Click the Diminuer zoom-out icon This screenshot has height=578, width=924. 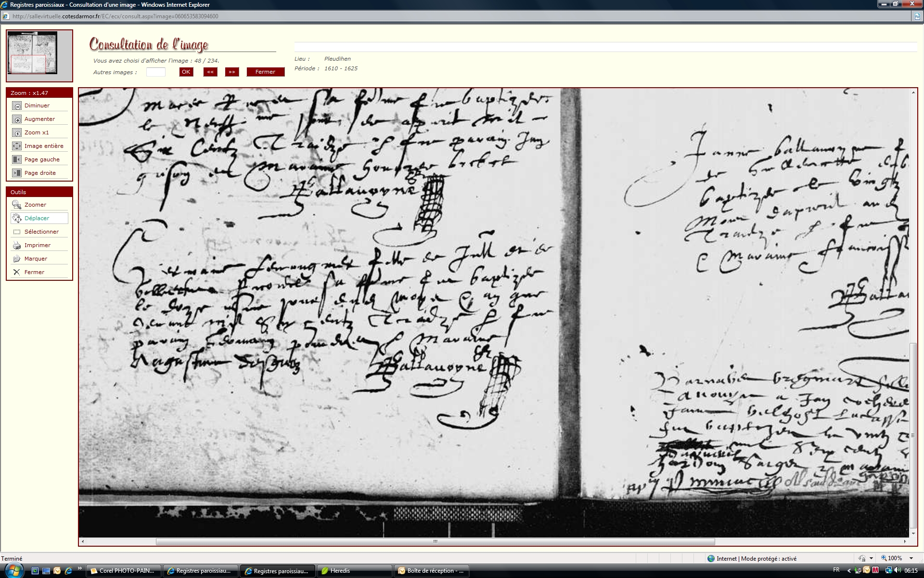click(x=17, y=106)
